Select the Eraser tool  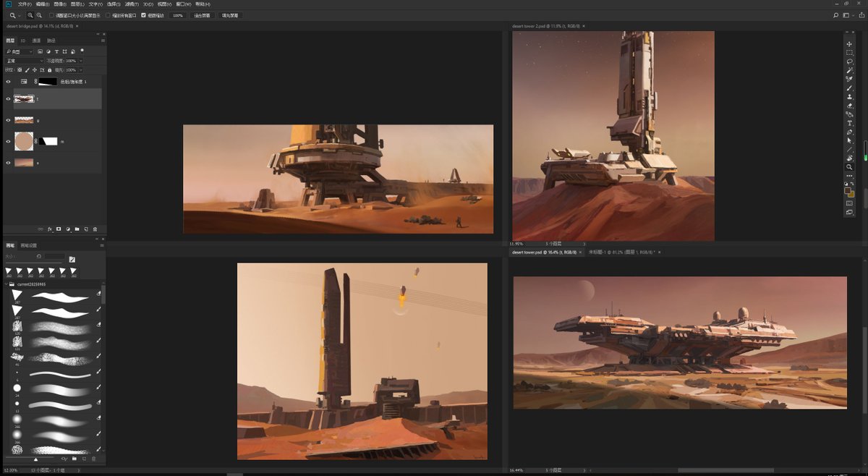point(849,106)
